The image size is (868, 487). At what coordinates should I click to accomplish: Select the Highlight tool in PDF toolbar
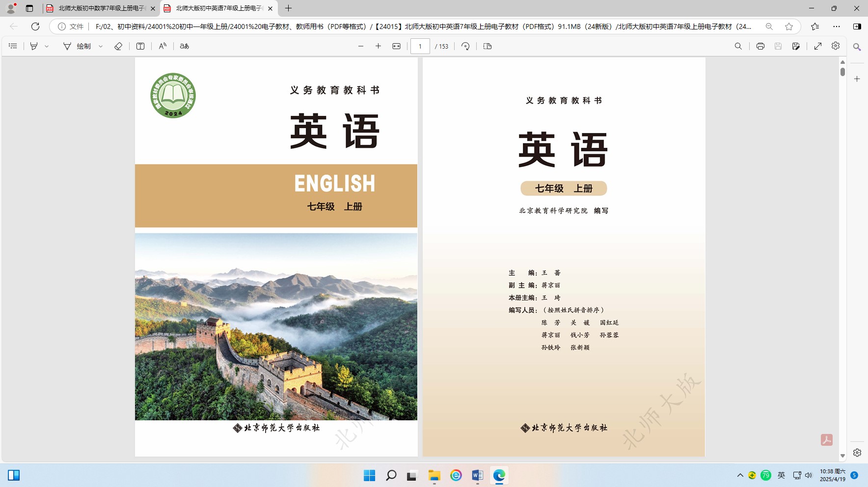click(34, 46)
